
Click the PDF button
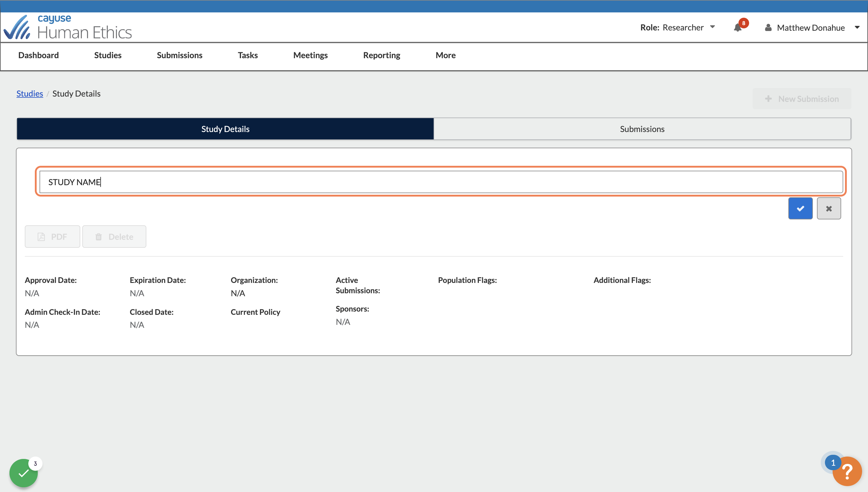tap(52, 237)
